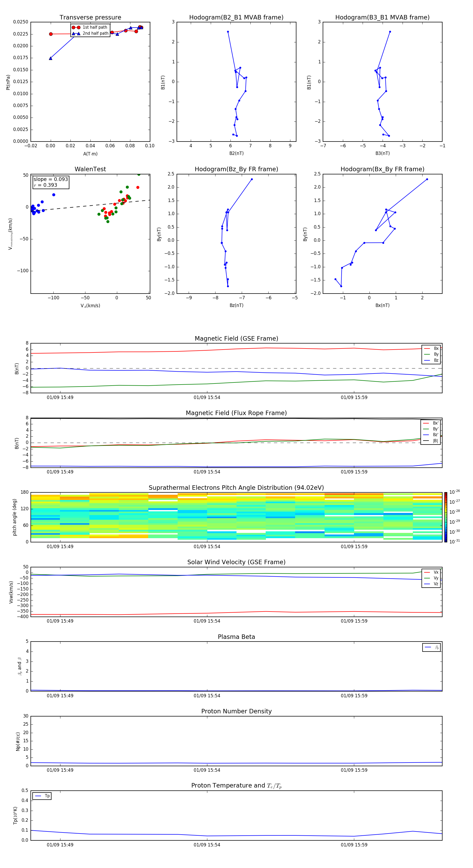The image size is (473, 868).
Task: Click the lone blue triangle at A=0.00
Action: pos(50,58)
